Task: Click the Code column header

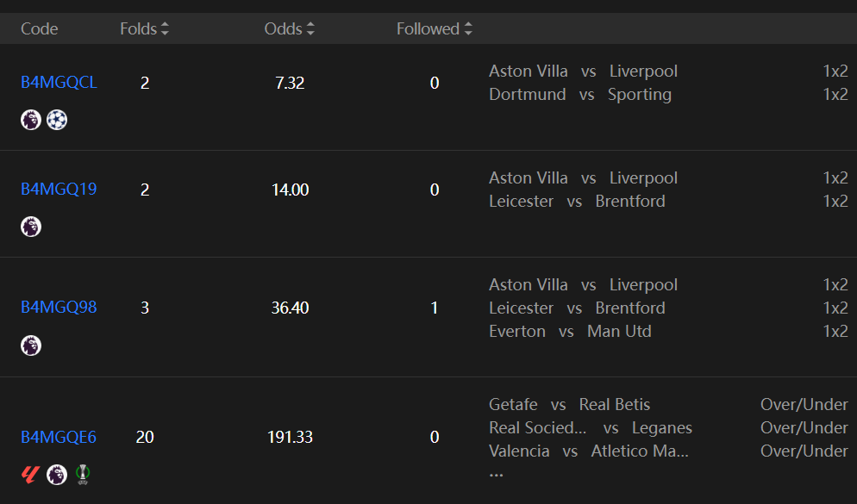Action: pyautogui.click(x=40, y=29)
